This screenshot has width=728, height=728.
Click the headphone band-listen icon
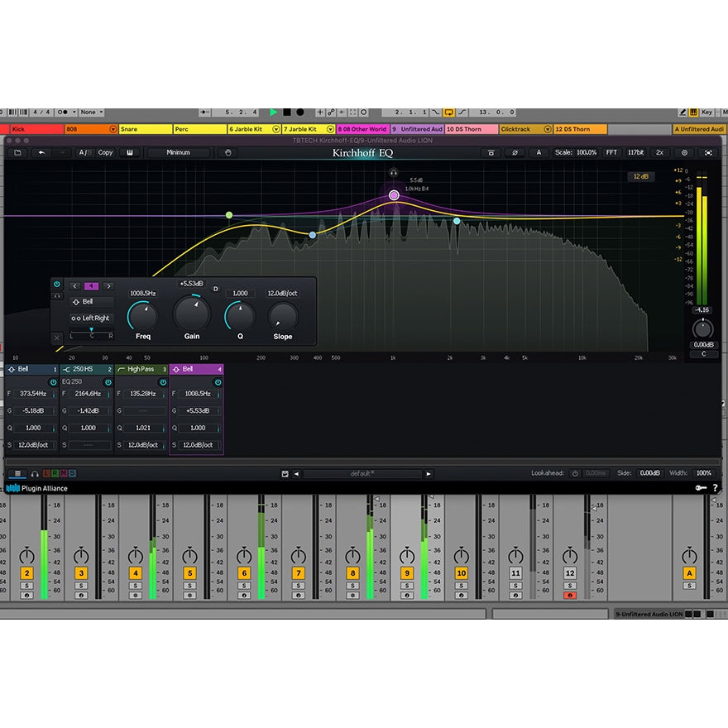point(57,295)
